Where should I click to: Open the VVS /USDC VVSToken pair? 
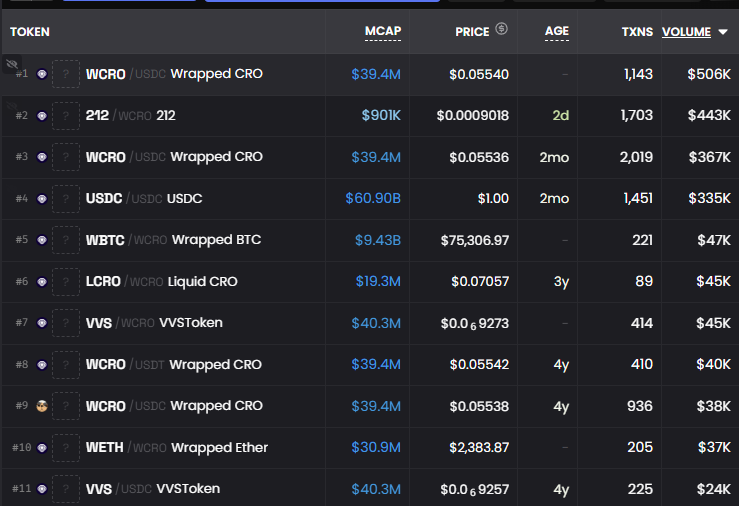153,489
